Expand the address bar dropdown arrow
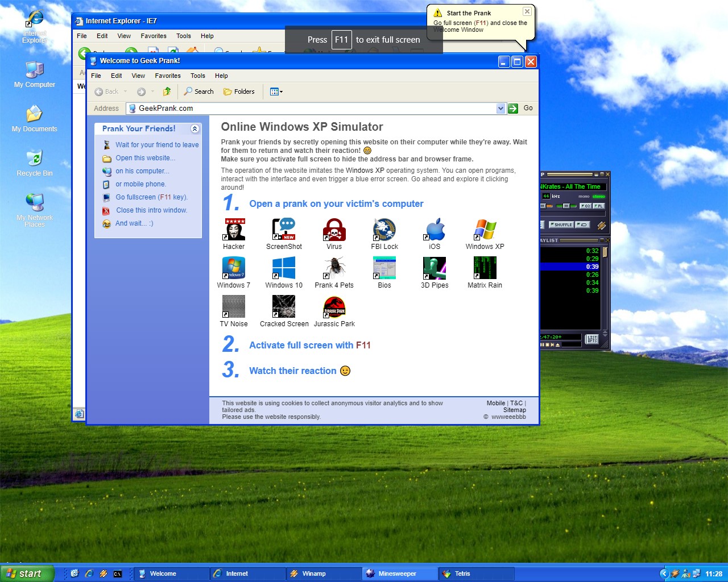 pyautogui.click(x=501, y=108)
